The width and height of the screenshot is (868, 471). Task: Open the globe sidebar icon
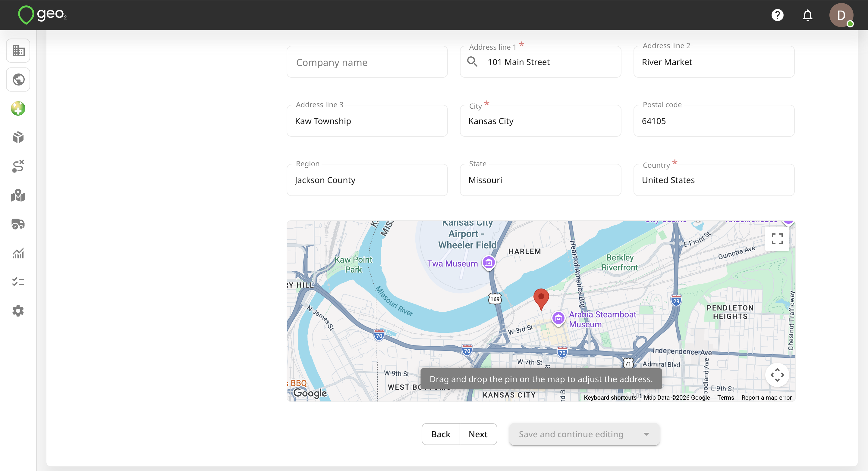(18, 80)
